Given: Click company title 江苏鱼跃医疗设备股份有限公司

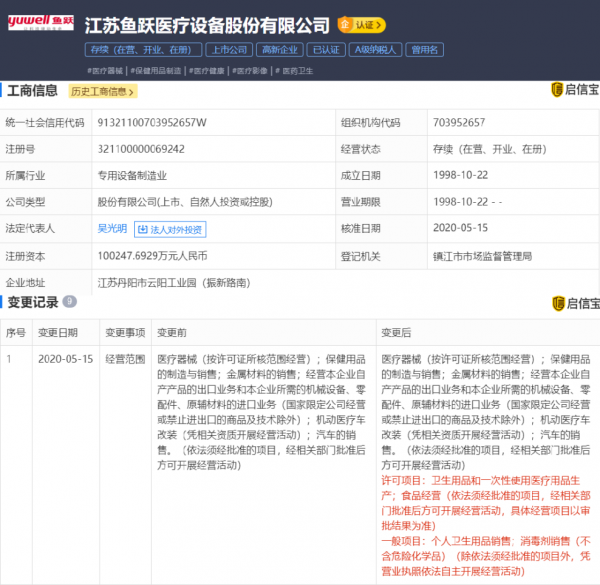Looking at the screenshot, I should 207,25.
